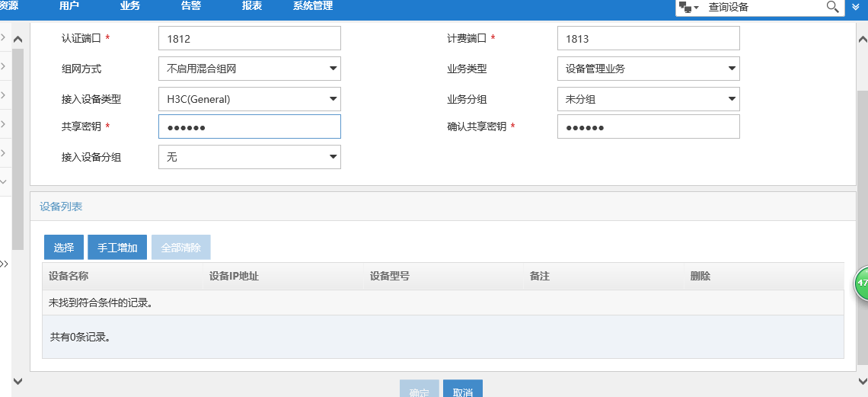The image size is (868, 397).
Task: Click the 认证端口 field showing 1812
Action: [250, 39]
